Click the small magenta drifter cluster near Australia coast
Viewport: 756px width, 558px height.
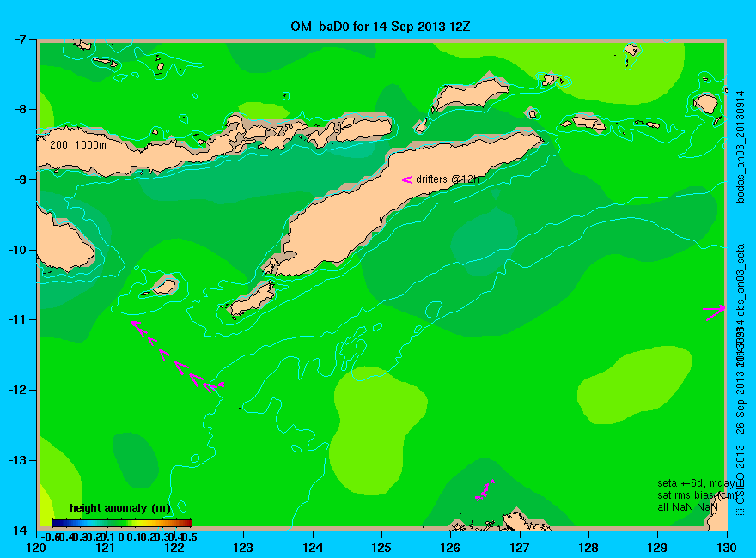coord(485,490)
